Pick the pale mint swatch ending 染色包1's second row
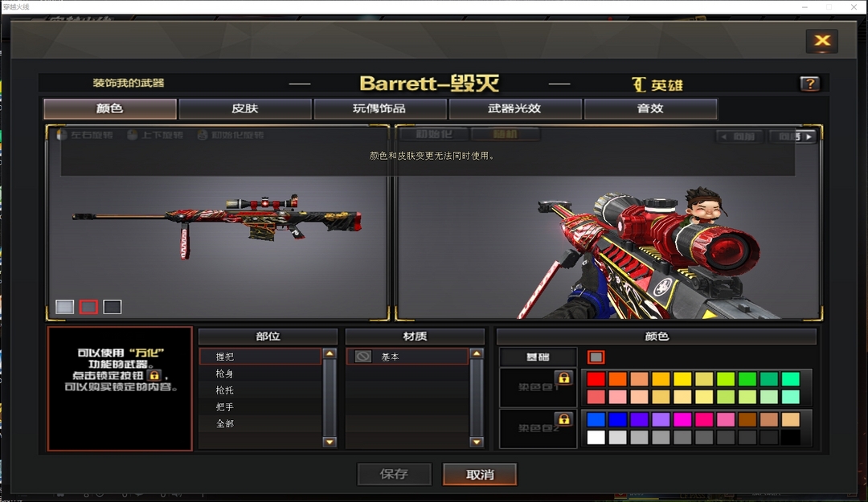The image size is (868, 502). [x=791, y=397]
